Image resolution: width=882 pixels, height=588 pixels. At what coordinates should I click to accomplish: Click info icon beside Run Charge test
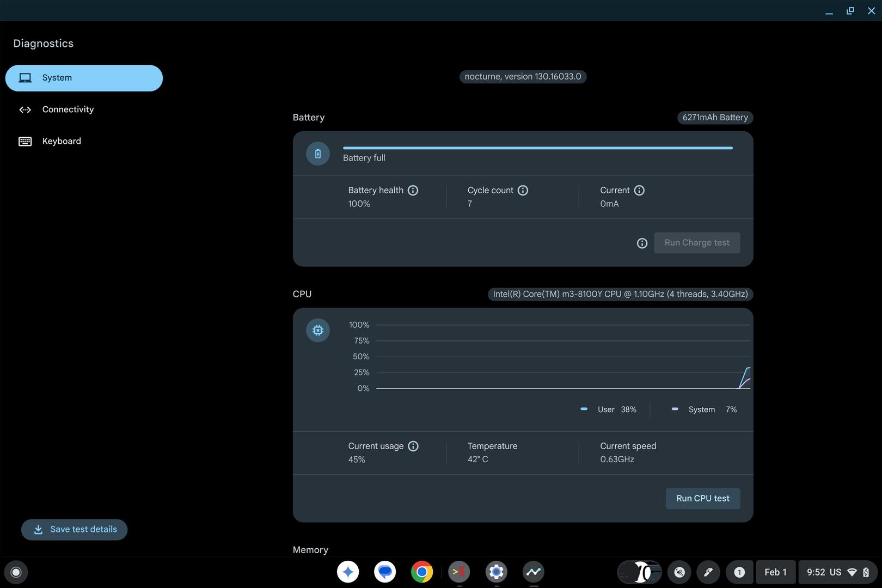pos(642,243)
